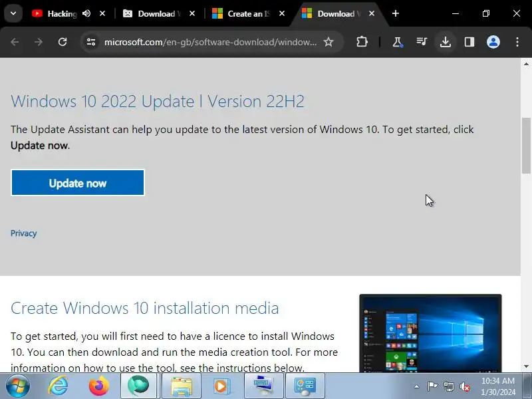
Task: Click the vertical scrollbar thumb
Action: pyautogui.click(x=526, y=146)
